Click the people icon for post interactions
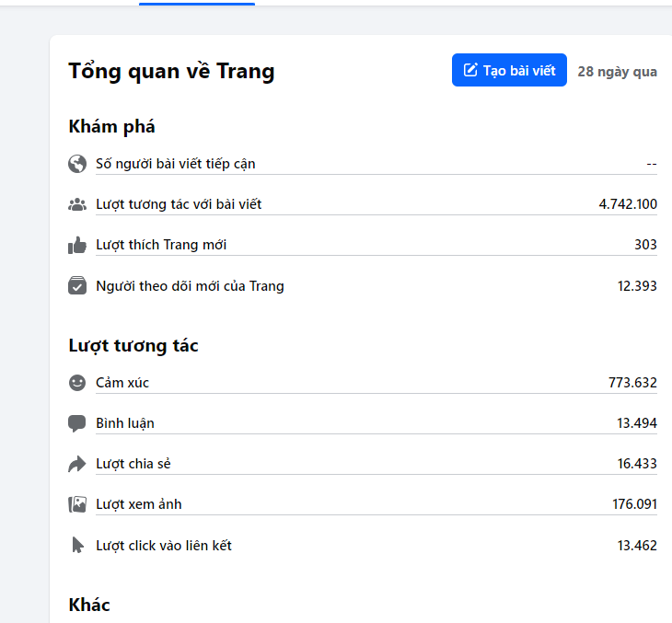The image size is (672, 623). tap(77, 204)
